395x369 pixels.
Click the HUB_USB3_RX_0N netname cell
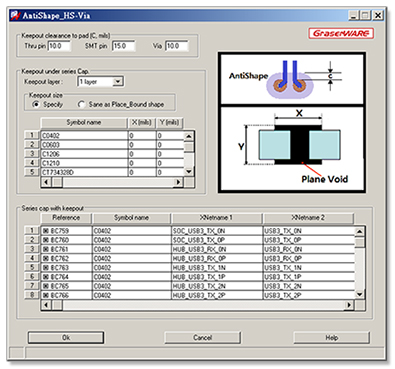tap(217, 249)
